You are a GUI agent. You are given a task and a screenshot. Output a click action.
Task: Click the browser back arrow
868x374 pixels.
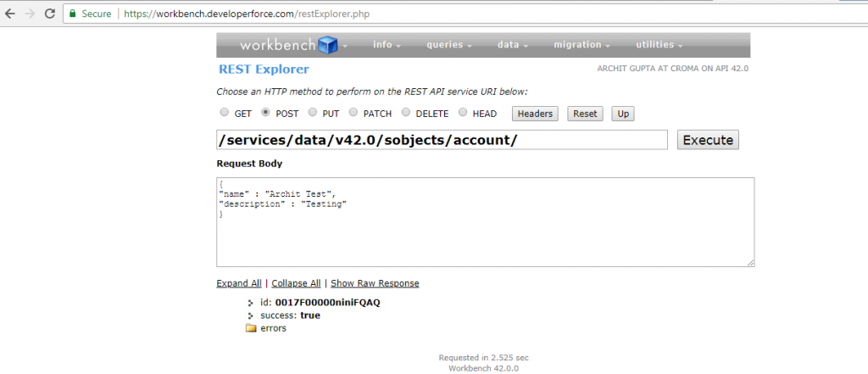10,14
